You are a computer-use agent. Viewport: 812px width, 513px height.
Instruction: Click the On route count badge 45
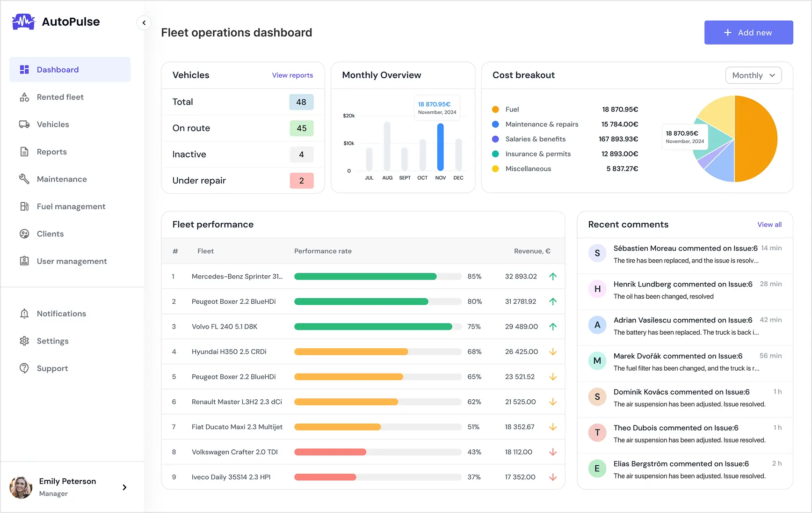pyautogui.click(x=302, y=128)
